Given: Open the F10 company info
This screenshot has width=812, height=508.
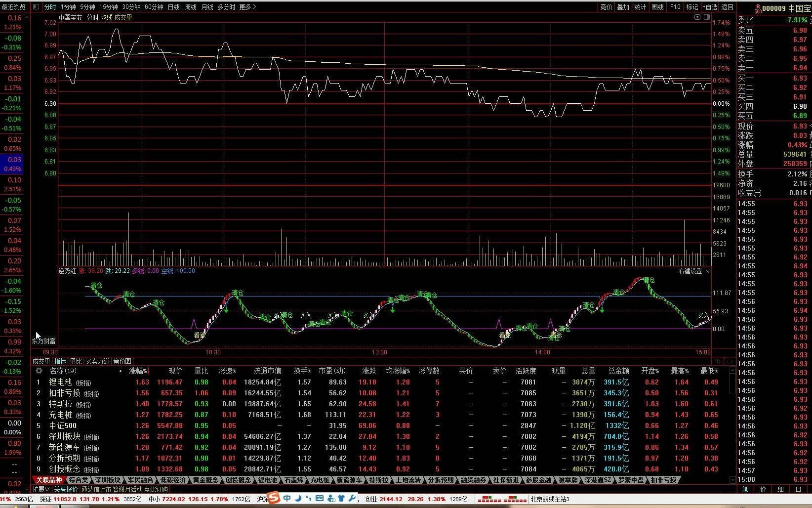Looking at the screenshot, I should [x=675, y=7].
